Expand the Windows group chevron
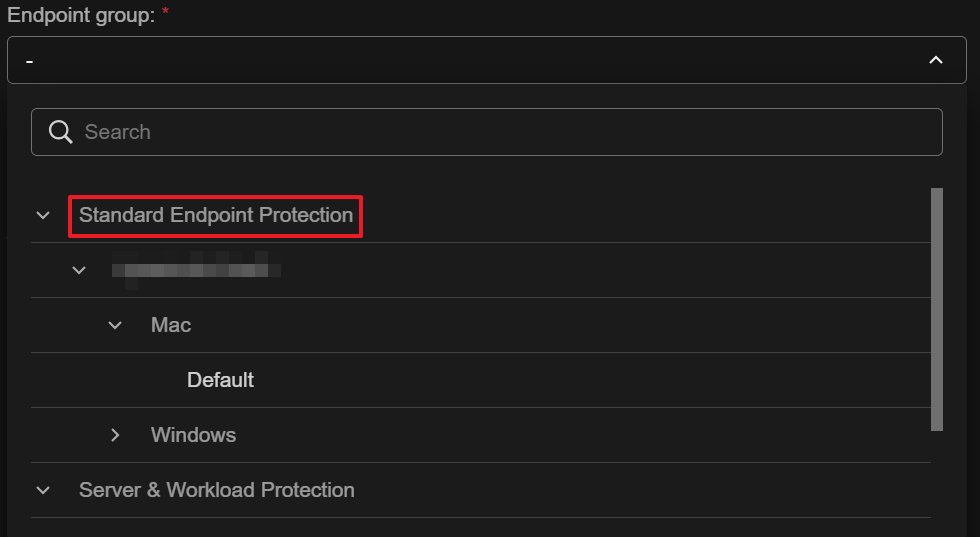The image size is (980, 537). [x=115, y=435]
